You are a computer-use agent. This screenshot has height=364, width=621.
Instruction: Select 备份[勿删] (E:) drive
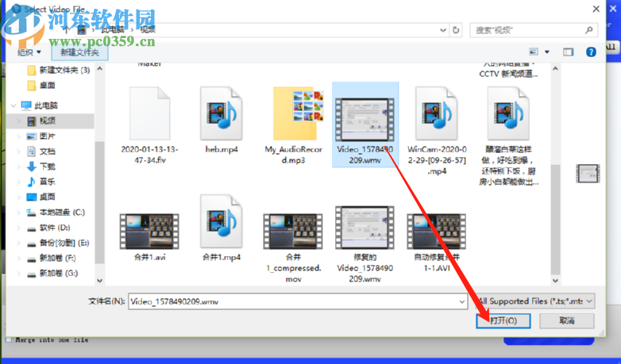[x=58, y=243]
